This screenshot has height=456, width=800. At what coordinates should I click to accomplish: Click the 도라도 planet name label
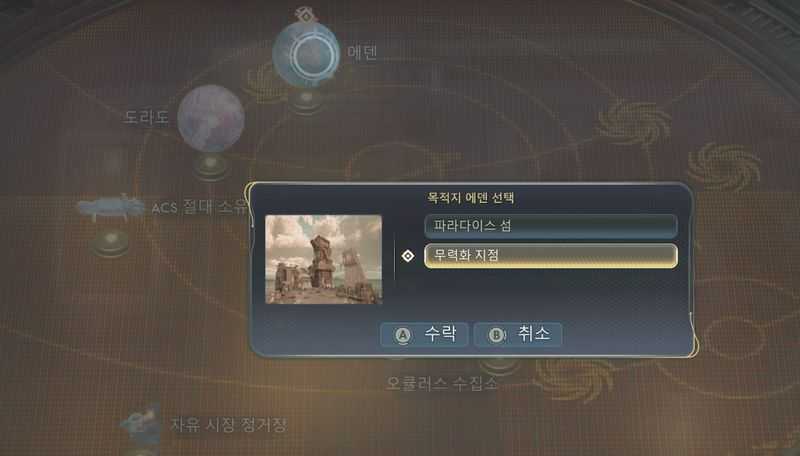(x=146, y=117)
